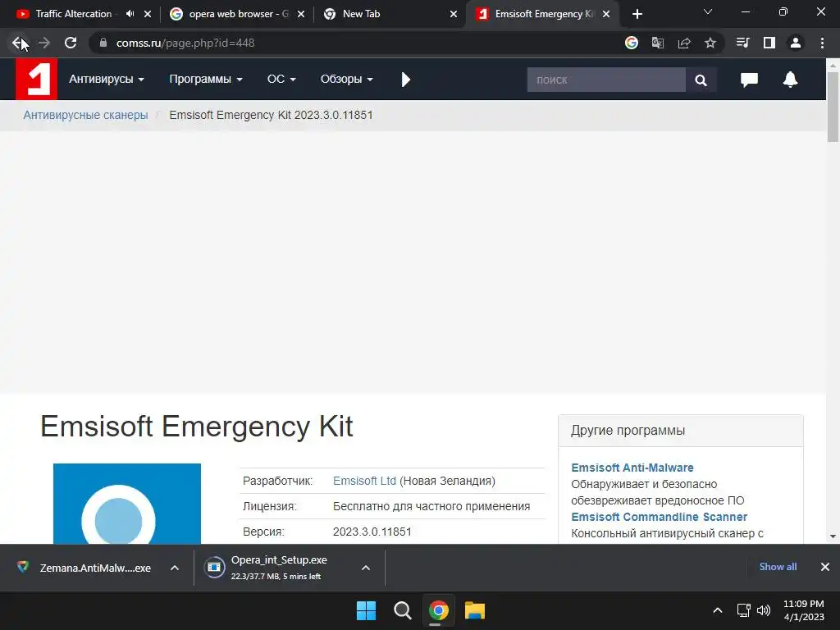Expand the Обзоры menu

(x=347, y=80)
